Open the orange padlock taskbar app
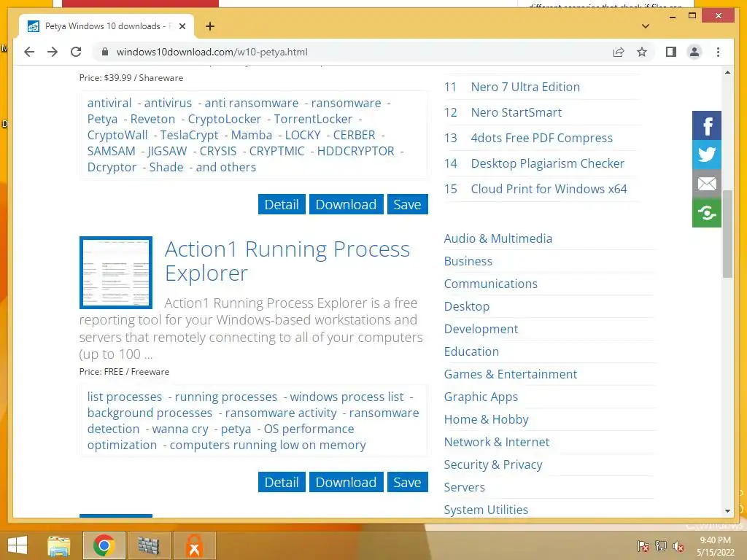747x560 pixels. click(194, 545)
